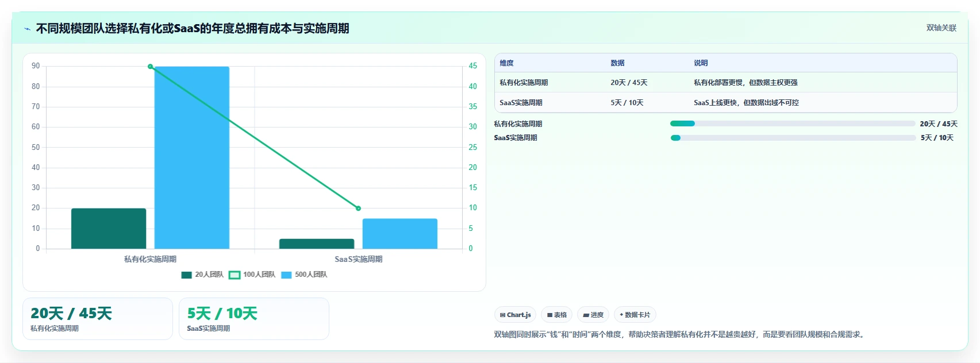This screenshot has width=980, height=363.
Task: Click the dark green bar for SaaS实施周期
Action: [317, 244]
